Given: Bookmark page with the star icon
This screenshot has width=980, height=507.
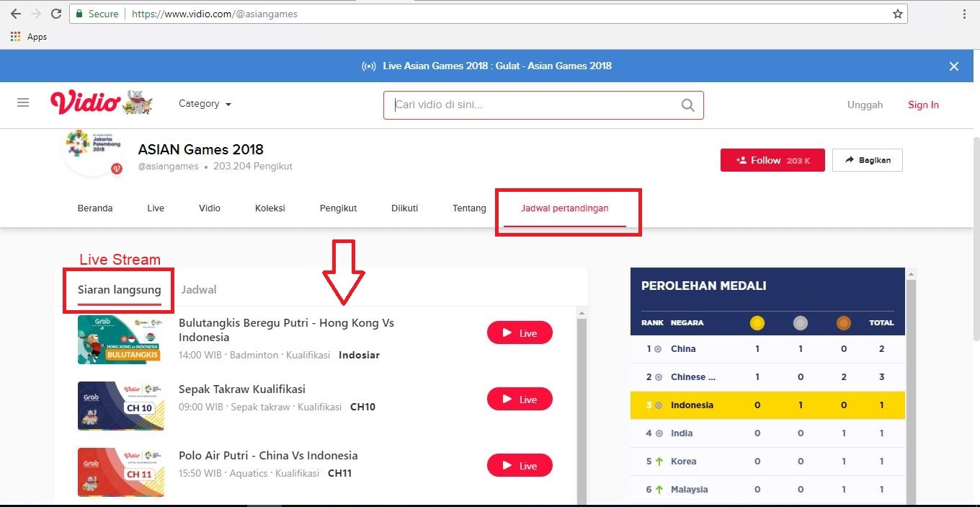Looking at the screenshot, I should pos(897,14).
